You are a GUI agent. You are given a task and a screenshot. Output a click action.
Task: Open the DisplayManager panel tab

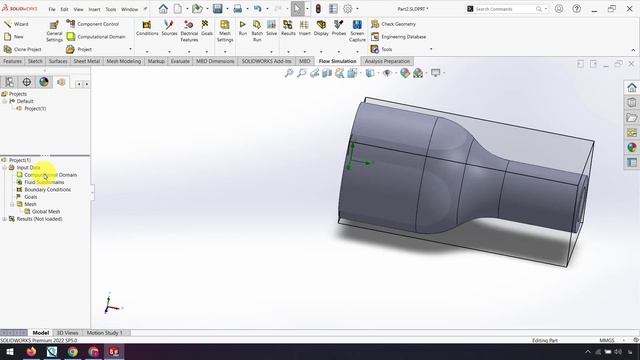44,82
